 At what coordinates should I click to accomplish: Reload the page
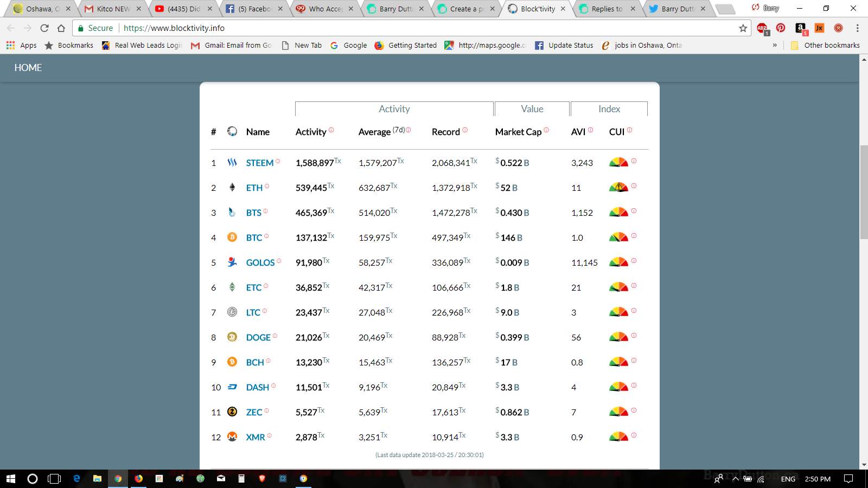pyautogui.click(x=44, y=28)
